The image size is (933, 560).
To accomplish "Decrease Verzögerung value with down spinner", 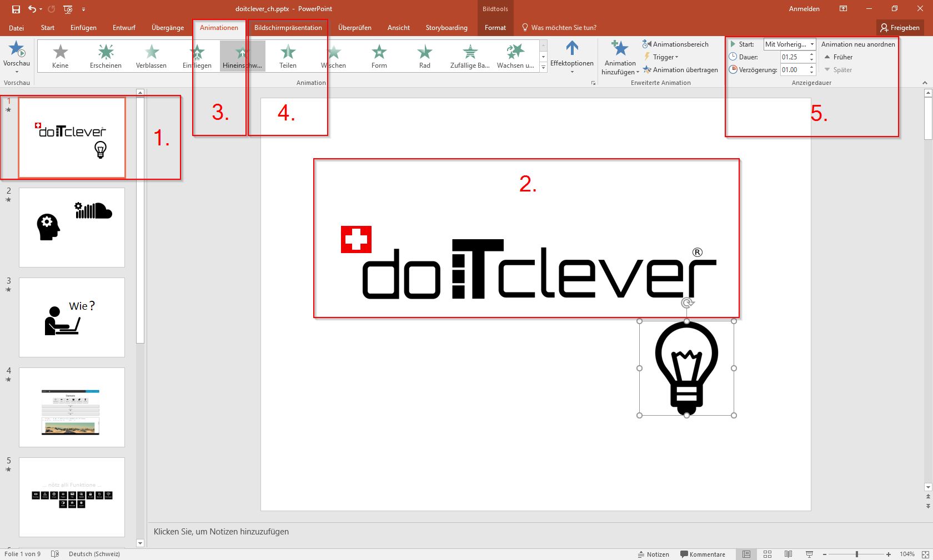I will pos(811,73).
